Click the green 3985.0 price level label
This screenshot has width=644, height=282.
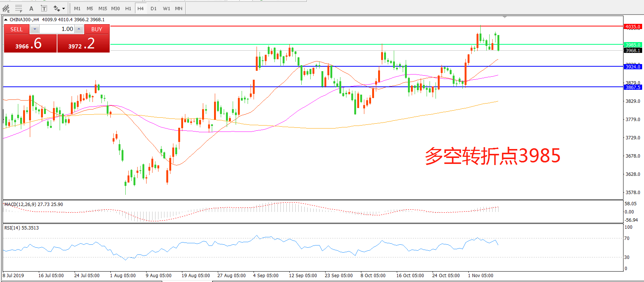click(632, 45)
